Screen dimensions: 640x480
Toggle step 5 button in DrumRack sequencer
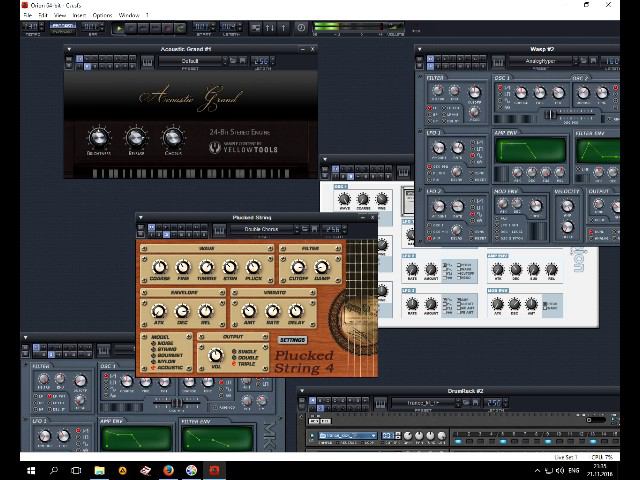point(503,441)
